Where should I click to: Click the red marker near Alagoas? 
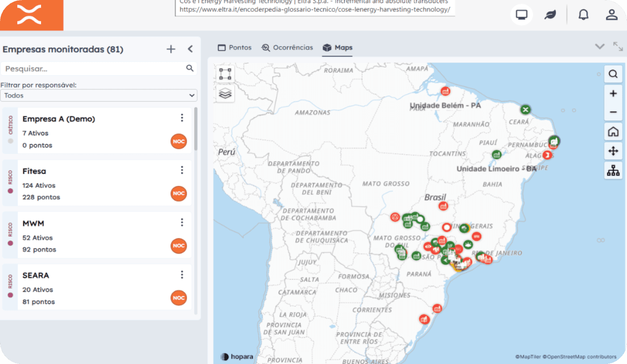[547, 155]
